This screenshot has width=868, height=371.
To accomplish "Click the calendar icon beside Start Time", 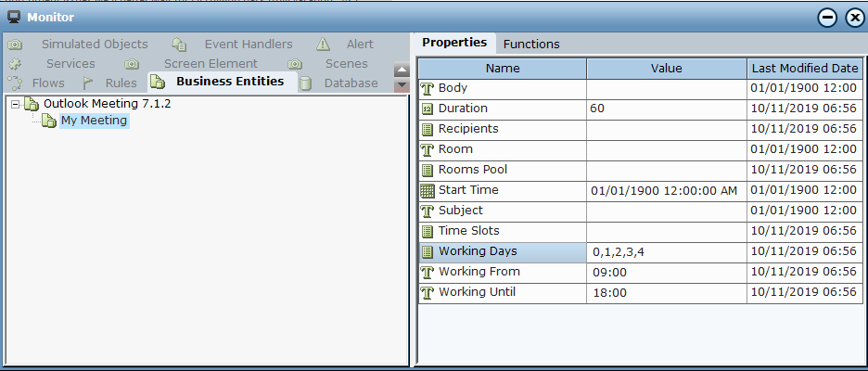I will pos(428,190).
